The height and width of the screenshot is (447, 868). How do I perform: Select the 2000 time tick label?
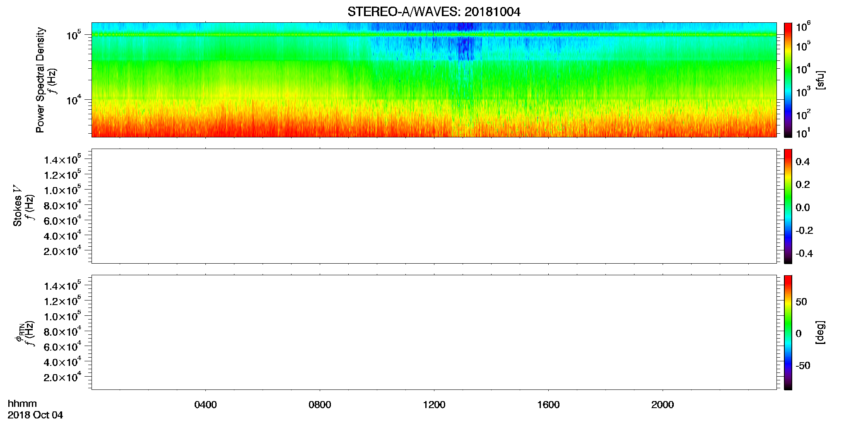click(x=663, y=405)
